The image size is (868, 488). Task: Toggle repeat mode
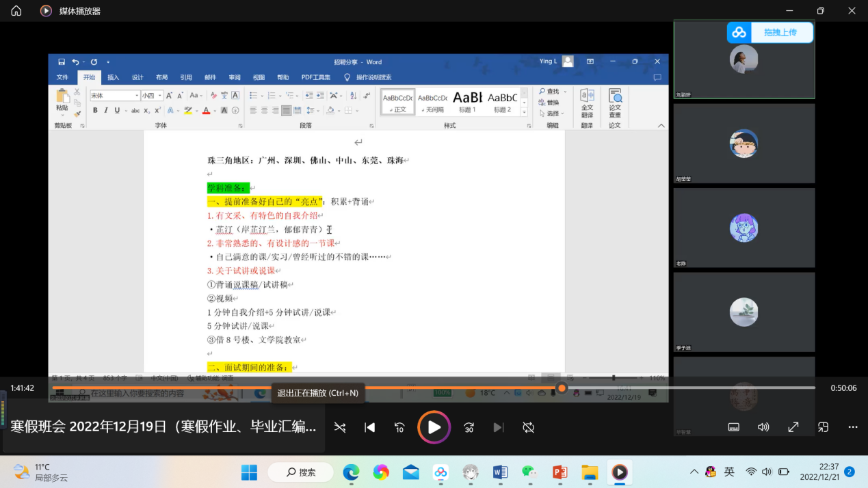(x=528, y=427)
